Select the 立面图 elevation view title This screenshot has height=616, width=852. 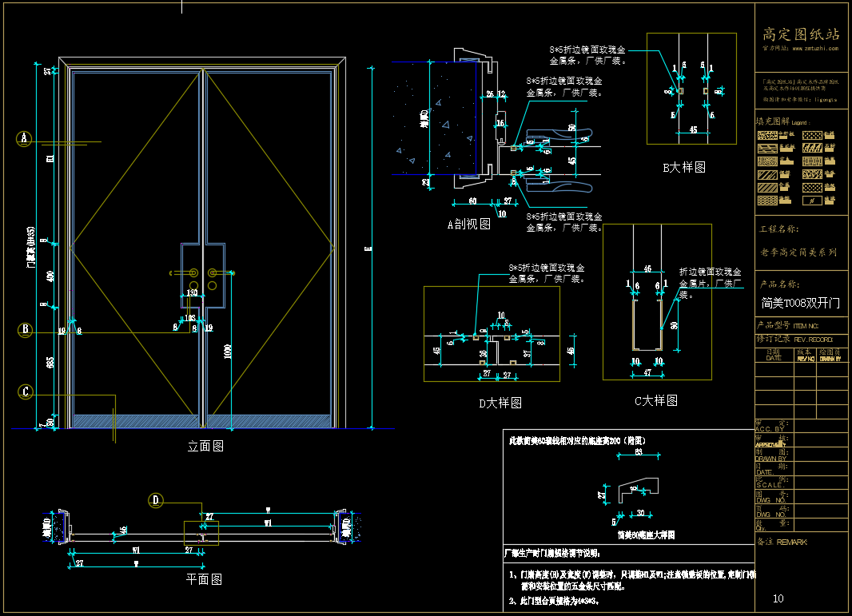pos(205,447)
